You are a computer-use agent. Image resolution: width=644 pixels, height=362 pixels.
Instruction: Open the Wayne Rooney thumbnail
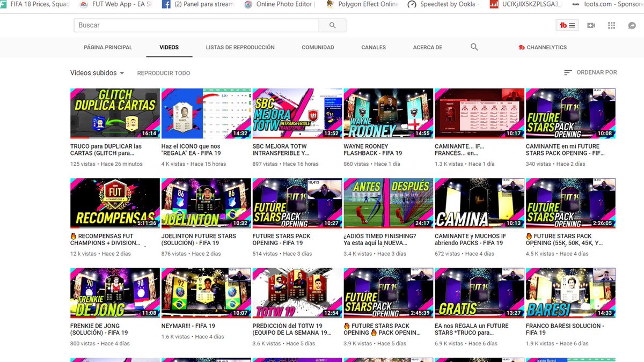[x=388, y=114]
